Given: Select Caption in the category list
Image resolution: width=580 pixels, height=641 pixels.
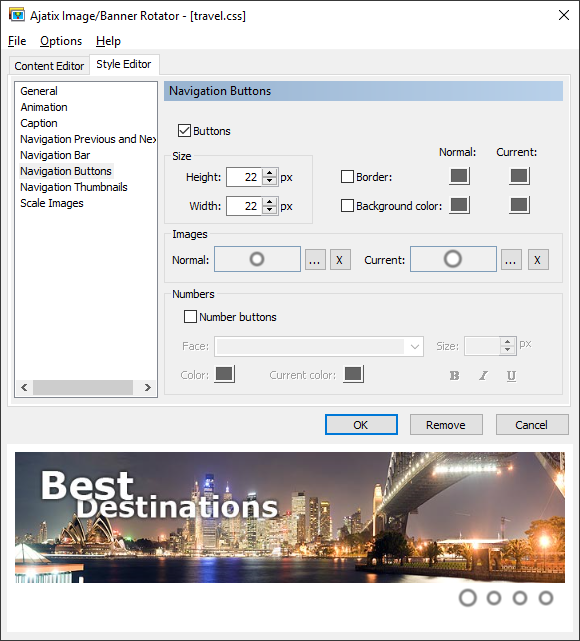Looking at the screenshot, I should pos(39,123).
